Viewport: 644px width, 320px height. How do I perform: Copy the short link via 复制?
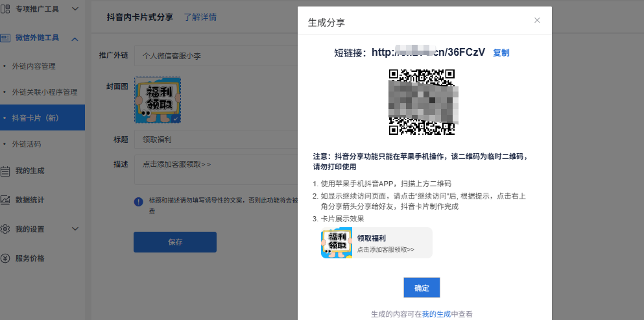[501, 53]
